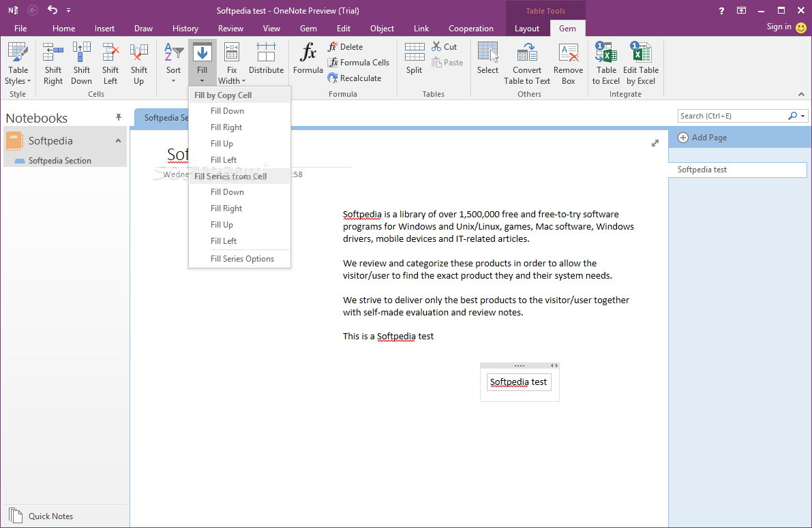Choose Fill Up under Fill Series from Cell
Viewport: 812px width, 528px height.
coord(240,225)
